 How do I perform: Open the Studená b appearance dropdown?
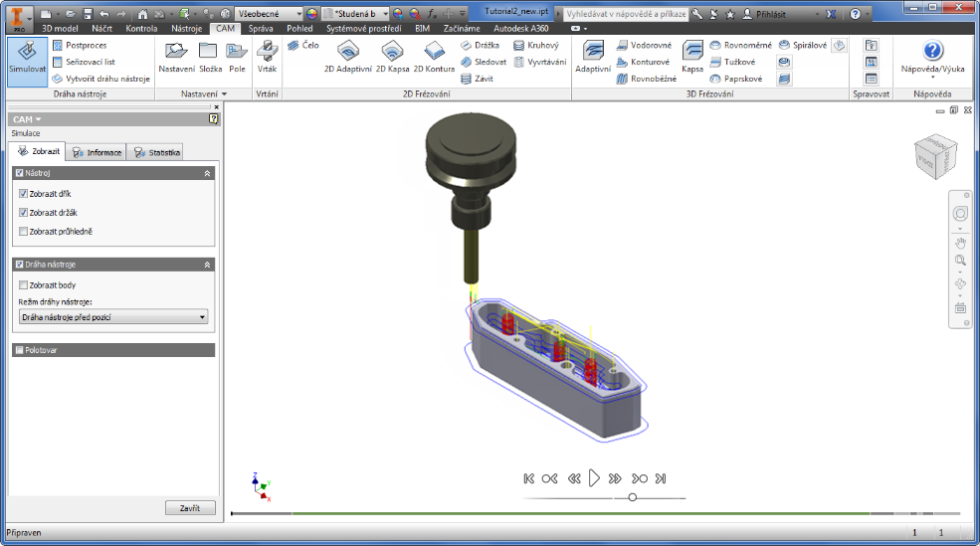pos(355,14)
